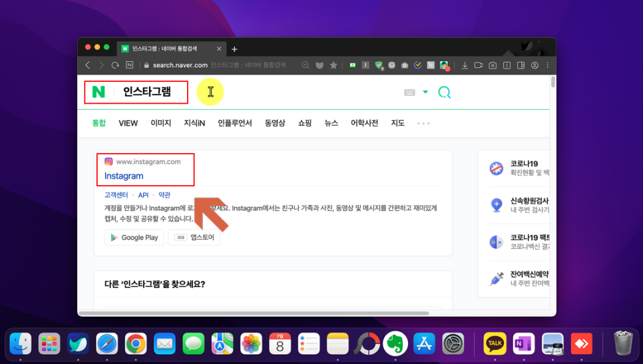Click the Naver home button in toolbar

coord(129,65)
